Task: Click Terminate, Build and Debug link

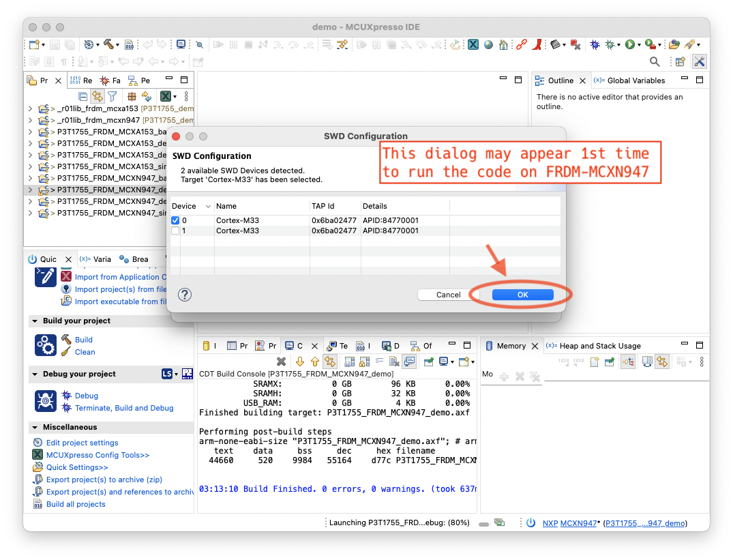Action: click(x=123, y=408)
